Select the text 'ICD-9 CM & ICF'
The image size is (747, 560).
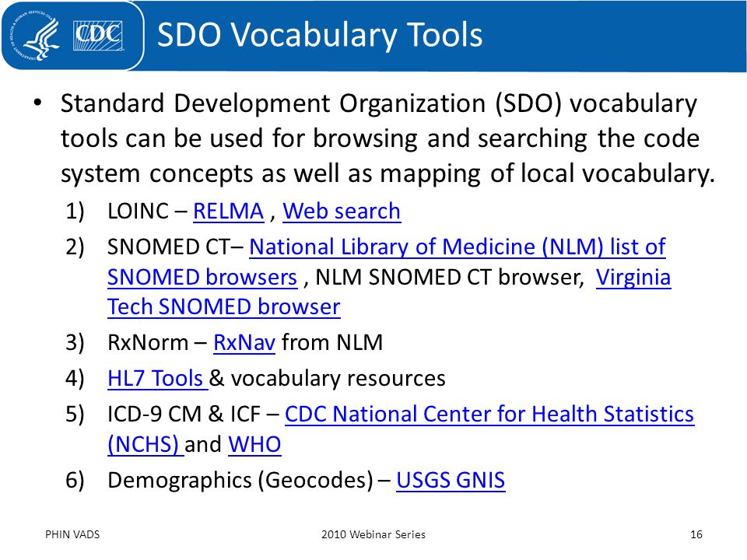click(184, 415)
